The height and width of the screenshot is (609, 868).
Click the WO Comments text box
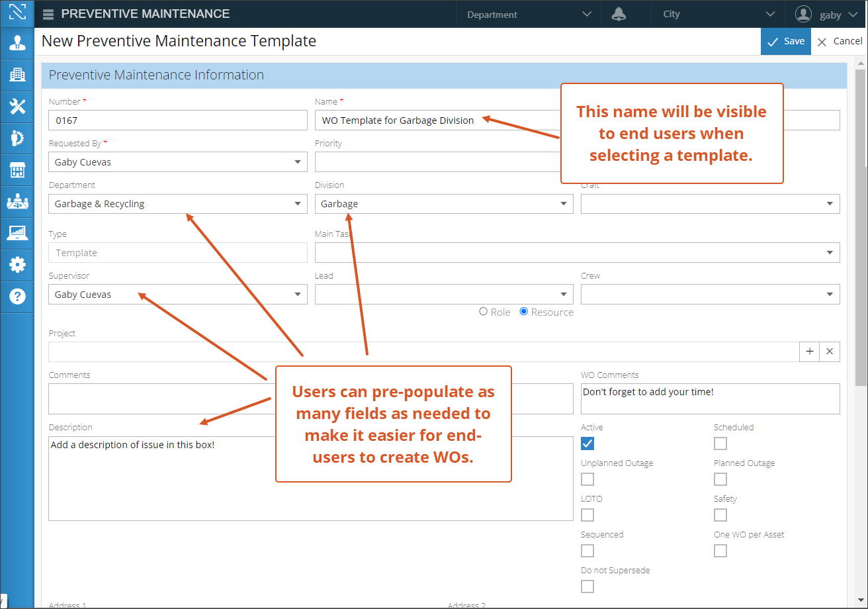pos(711,399)
